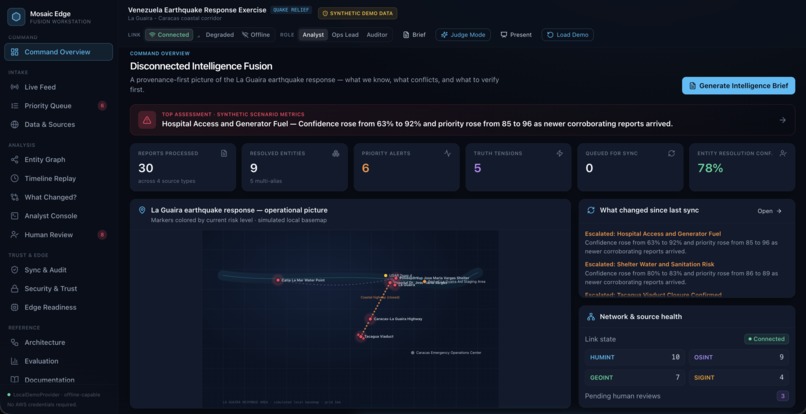
Task: Select the Tacagua Viaduct map marker
Action: [x=360, y=336]
